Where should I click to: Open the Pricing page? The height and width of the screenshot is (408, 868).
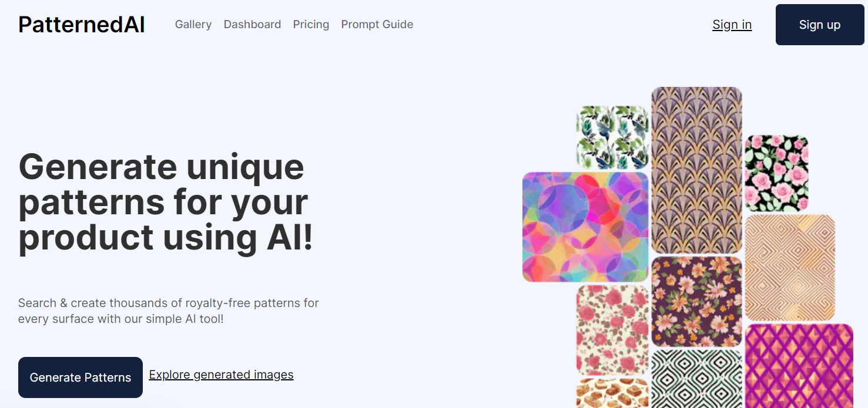[311, 25]
